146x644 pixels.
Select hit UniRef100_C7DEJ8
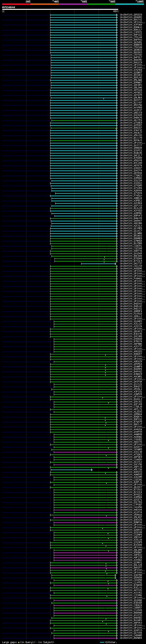[131, 407]
